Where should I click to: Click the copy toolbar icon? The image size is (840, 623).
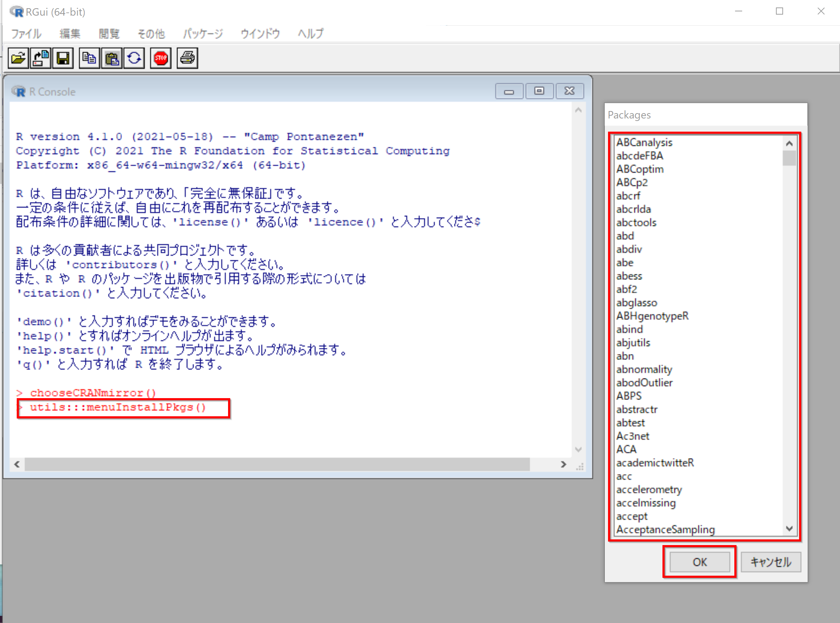pos(89,58)
